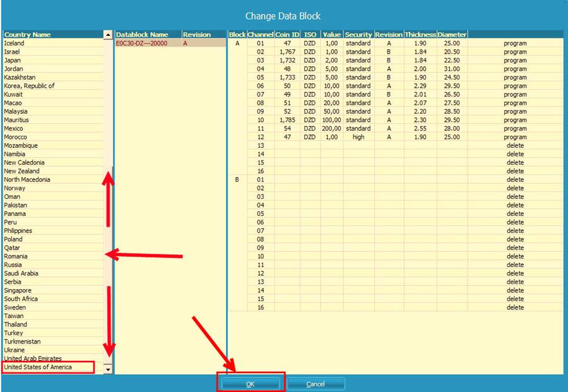The image size is (568, 392).
Task: Click program action for channel 12
Action: click(515, 137)
